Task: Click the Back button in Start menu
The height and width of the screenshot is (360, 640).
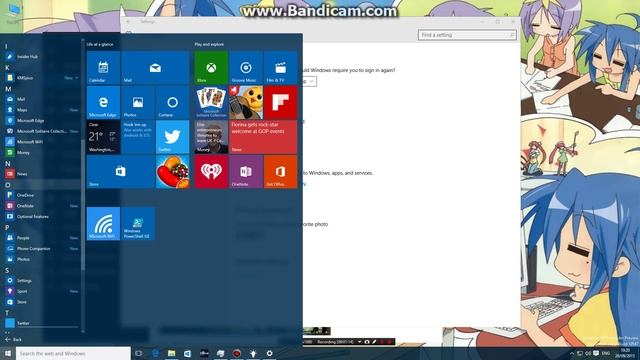Action: click(x=13, y=339)
